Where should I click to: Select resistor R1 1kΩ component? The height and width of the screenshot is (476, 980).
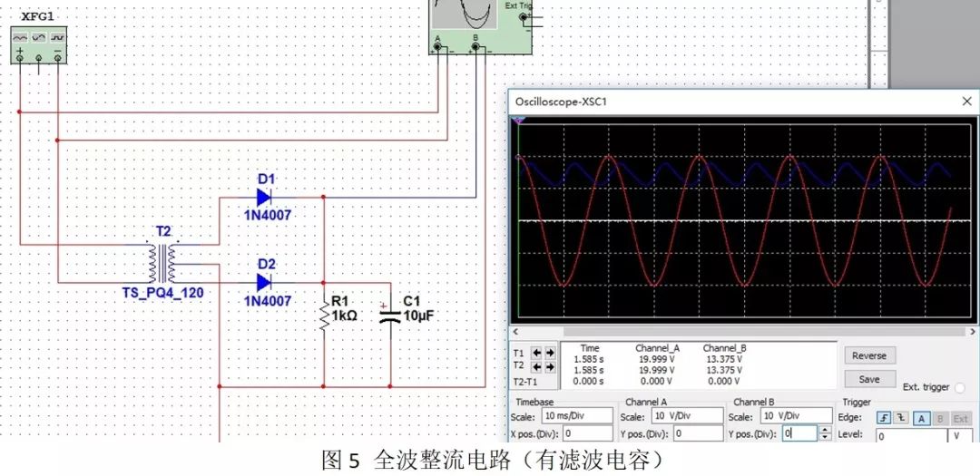point(322,314)
